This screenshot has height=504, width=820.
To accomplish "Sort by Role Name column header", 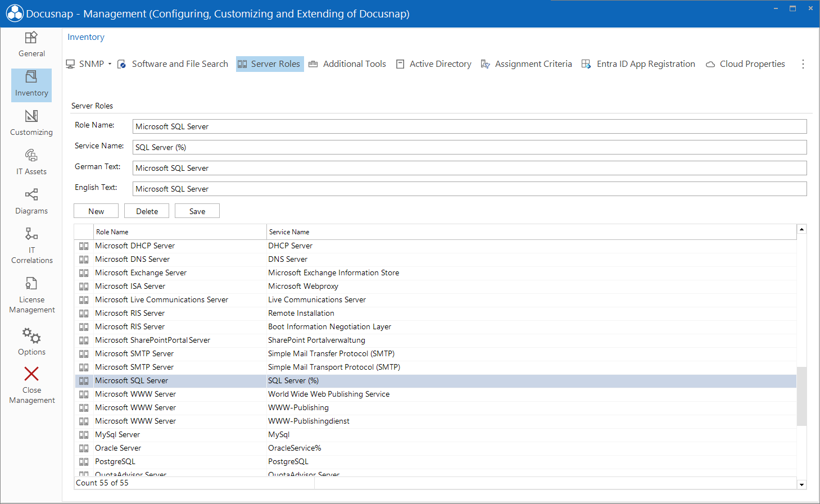I will tap(180, 232).
